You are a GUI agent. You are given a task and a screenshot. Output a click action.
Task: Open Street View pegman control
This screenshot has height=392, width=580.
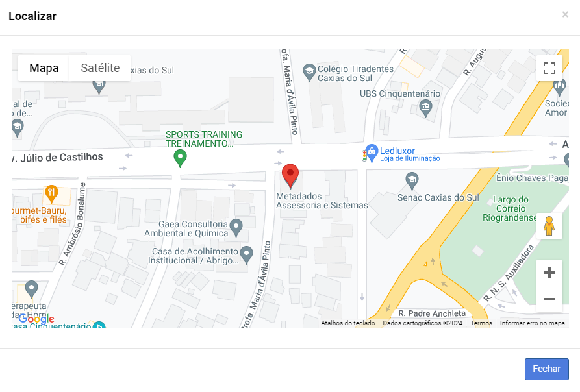pos(549,226)
